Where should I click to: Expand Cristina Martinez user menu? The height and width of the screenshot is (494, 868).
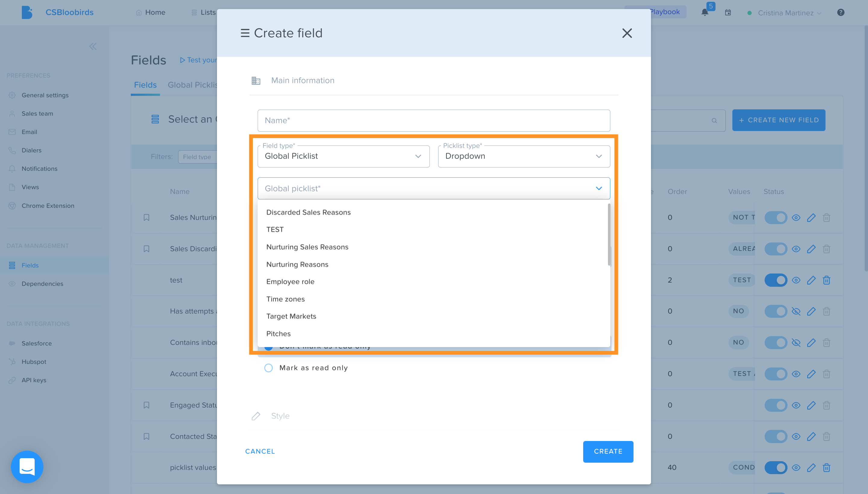click(789, 13)
